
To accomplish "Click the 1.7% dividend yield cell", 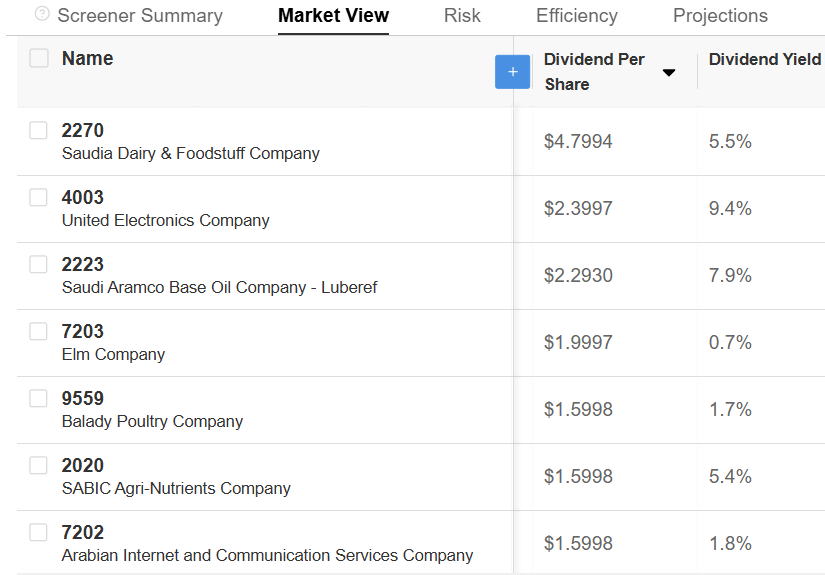I will 730,409.
